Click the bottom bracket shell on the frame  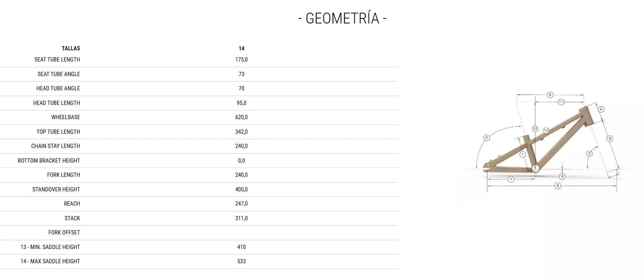point(535,168)
